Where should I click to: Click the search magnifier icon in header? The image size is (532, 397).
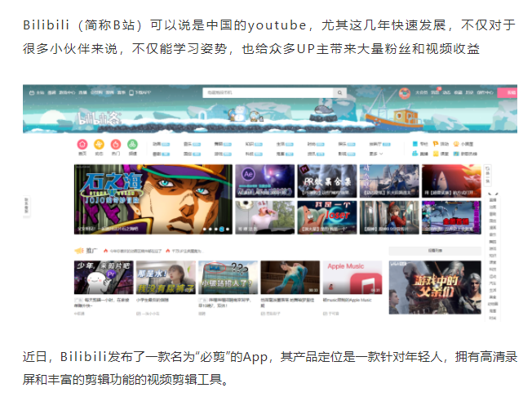(x=339, y=92)
